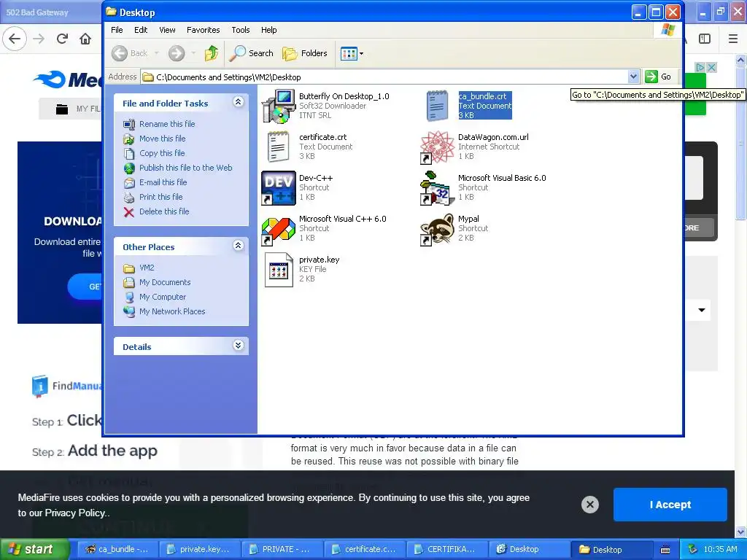This screenshot has width=747, height=560.
Task: Open the Tools menu
Action: pos(241,30)
